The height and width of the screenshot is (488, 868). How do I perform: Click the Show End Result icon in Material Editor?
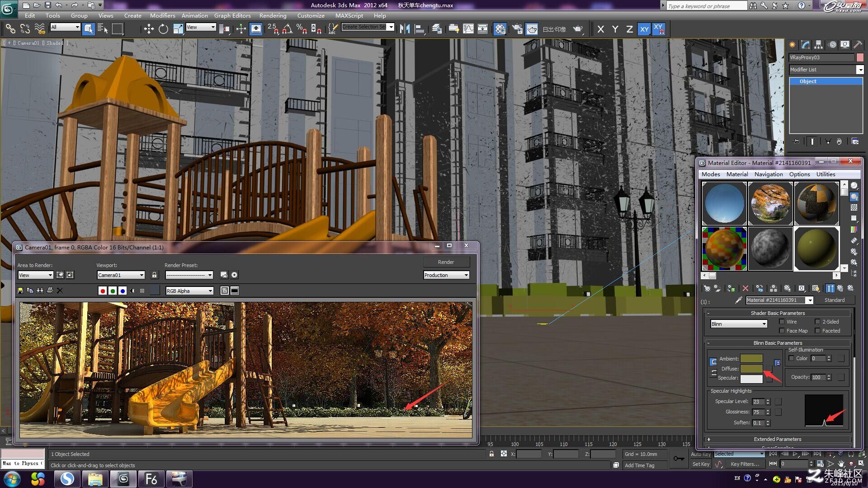tap(830, 288)
